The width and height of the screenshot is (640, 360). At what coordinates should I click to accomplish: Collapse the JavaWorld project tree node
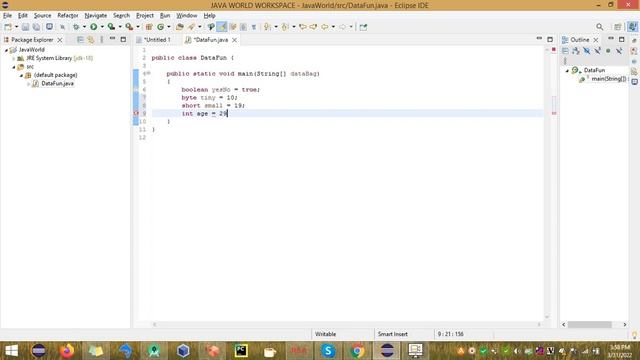tap(6, 50)
